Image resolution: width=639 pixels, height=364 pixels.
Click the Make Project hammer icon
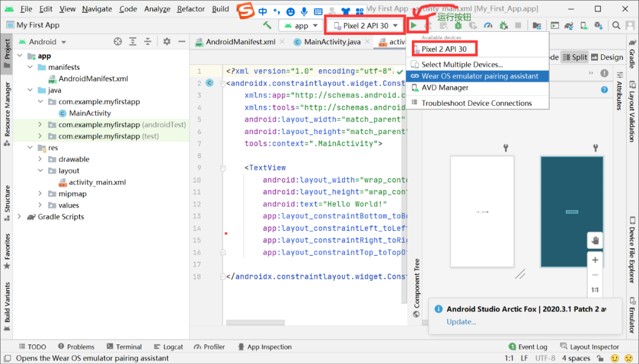267,25
